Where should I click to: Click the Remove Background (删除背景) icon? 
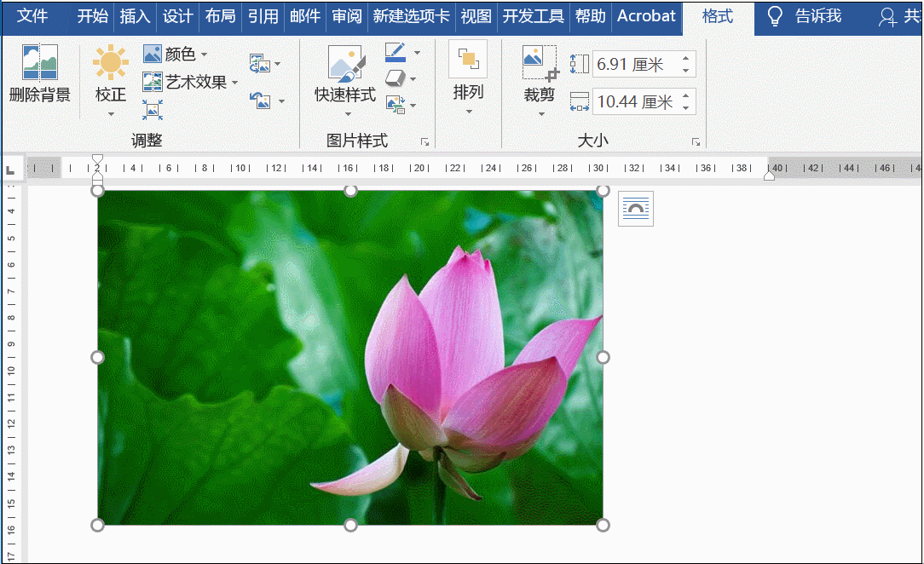pyautogui.click(x=39, y=62)
